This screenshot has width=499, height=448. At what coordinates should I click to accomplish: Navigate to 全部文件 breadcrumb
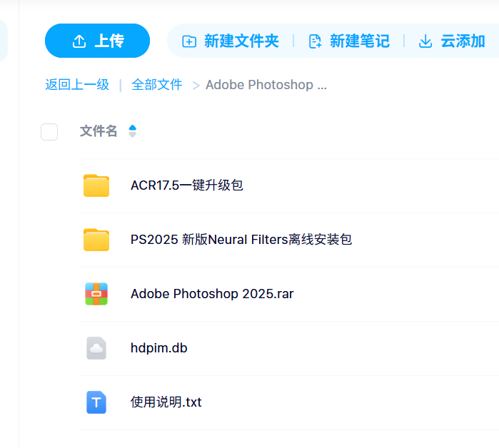[157, 85]
